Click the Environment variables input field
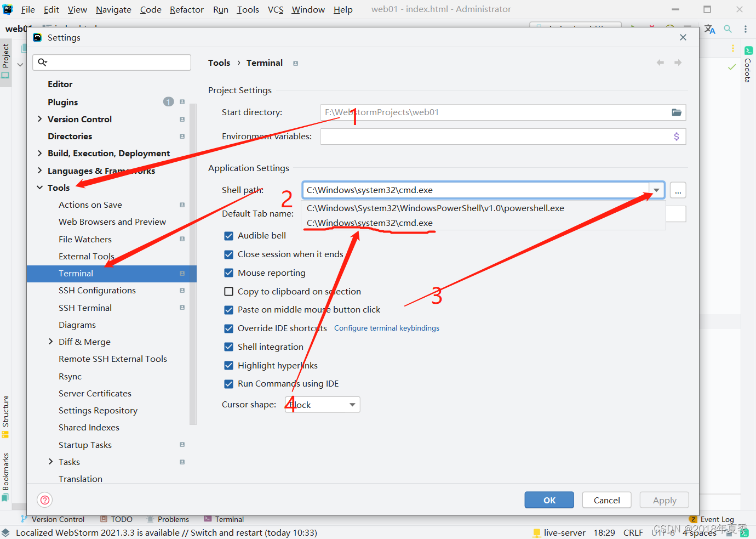Image resolution: width=756 pixels, height=539 pixels. coord(495,137)
